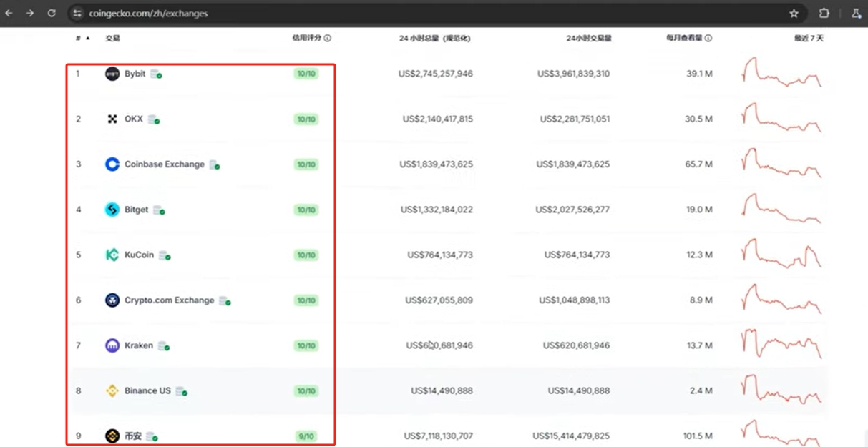Click reserve badge next to Binance US

(x=182, y=391)
